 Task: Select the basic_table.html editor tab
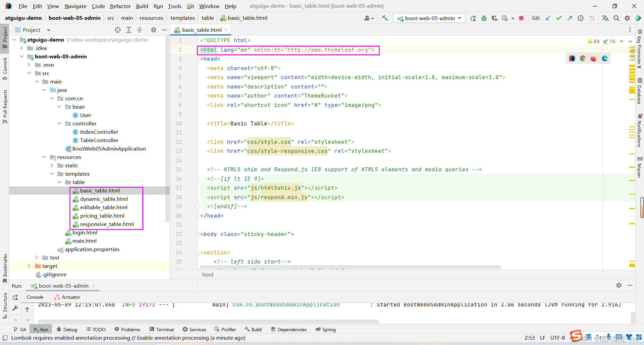coord(202,30)
